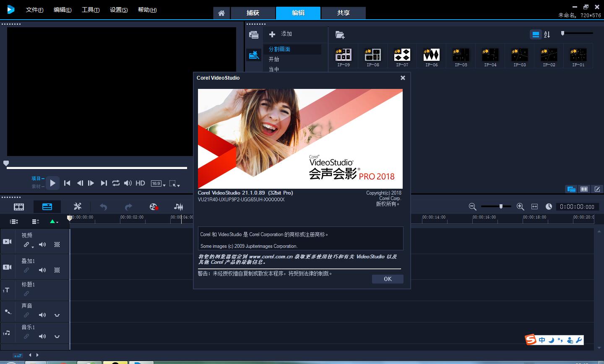Screen dimensions: 604x364
Task: Select the 分割画面 category
Action: pos(292,49)
